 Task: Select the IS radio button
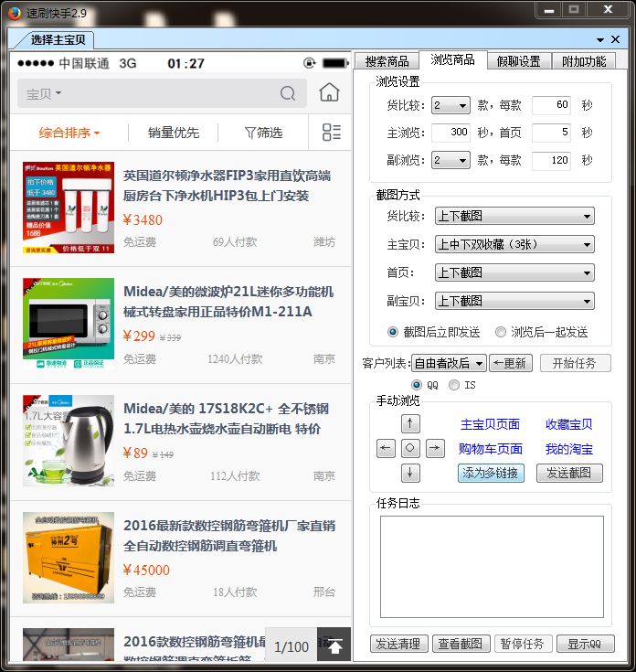point(454,385)
